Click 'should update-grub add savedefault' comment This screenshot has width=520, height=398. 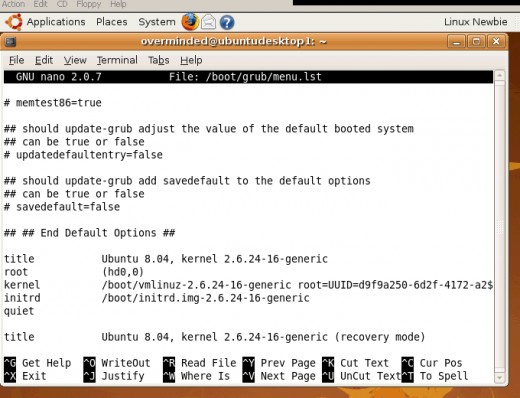click(187, 181)
